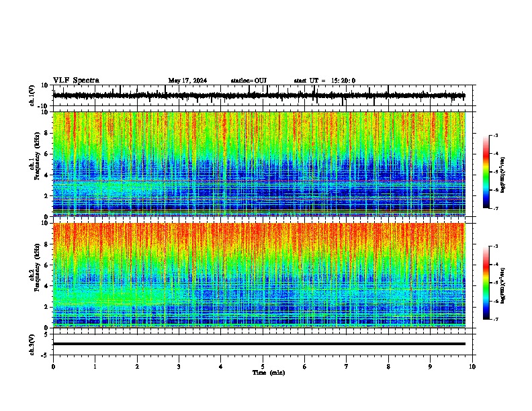This screenshot has height=411, width=532.
Task: Click time axis tick label '2'
Action: pos(137,367)
